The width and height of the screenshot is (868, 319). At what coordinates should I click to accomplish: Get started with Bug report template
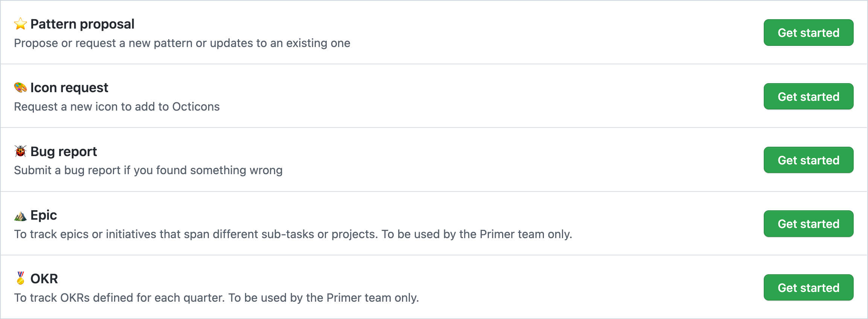pos(808,160)
